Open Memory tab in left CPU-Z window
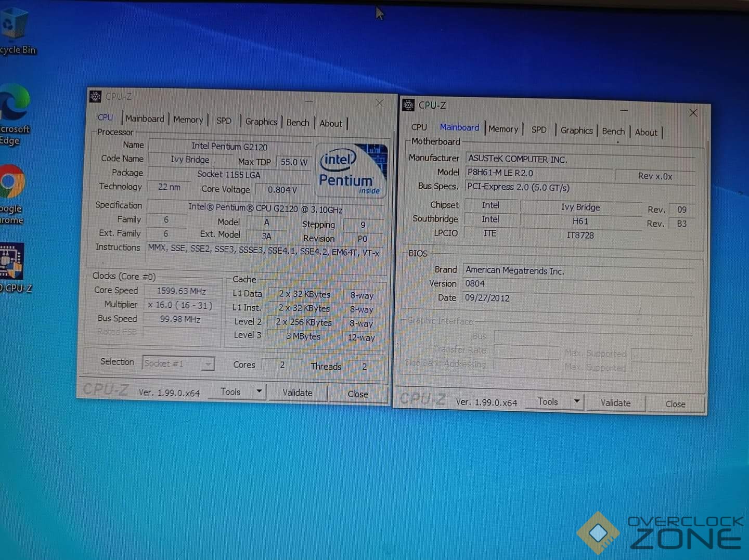749x560 pixels. coord(188,120)
